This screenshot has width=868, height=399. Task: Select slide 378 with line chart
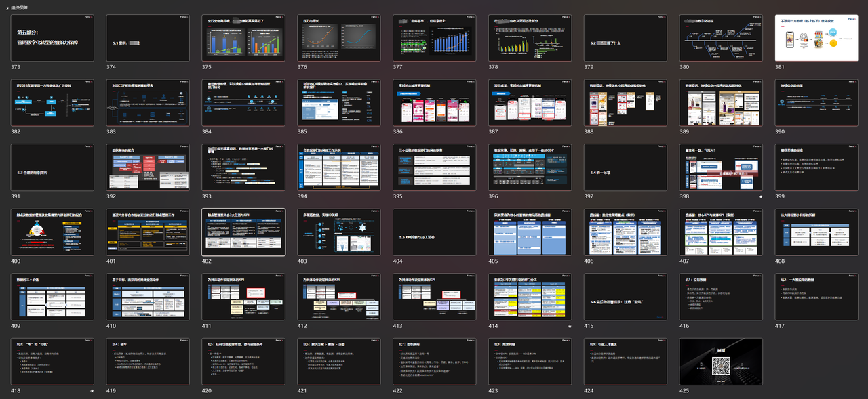[530, 38]
